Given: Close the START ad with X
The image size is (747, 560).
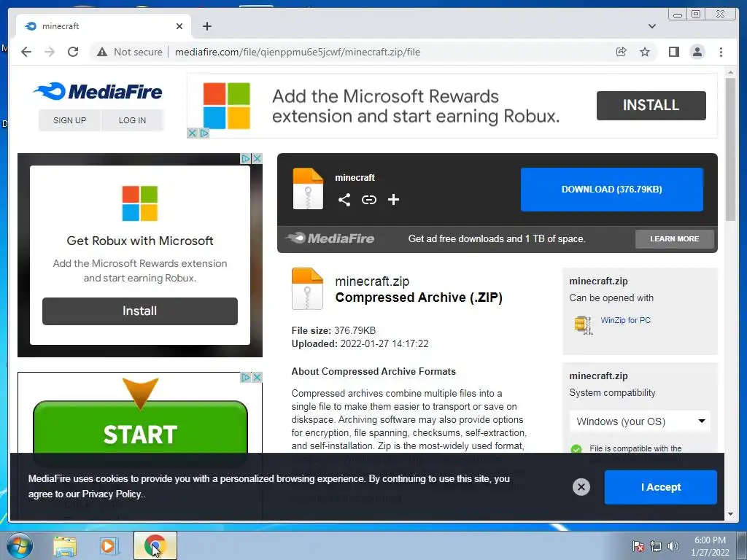Looking at the screenshot, I should coord(258,377).
